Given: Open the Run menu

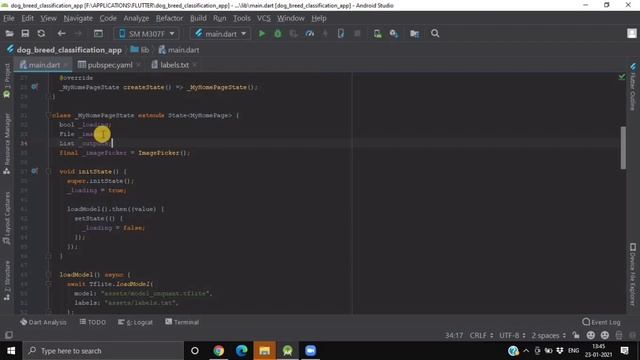Looking at the screenshot, I should [x=219, y=18].
